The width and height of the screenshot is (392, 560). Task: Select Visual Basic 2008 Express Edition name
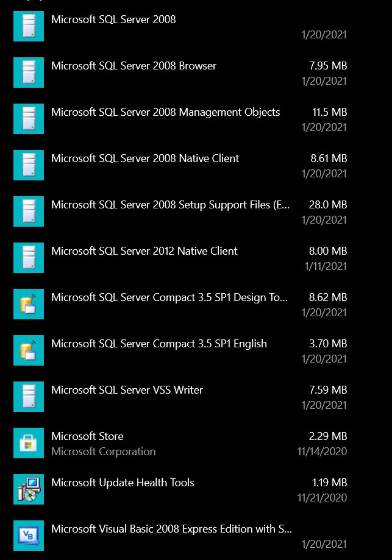click(171, 529)
